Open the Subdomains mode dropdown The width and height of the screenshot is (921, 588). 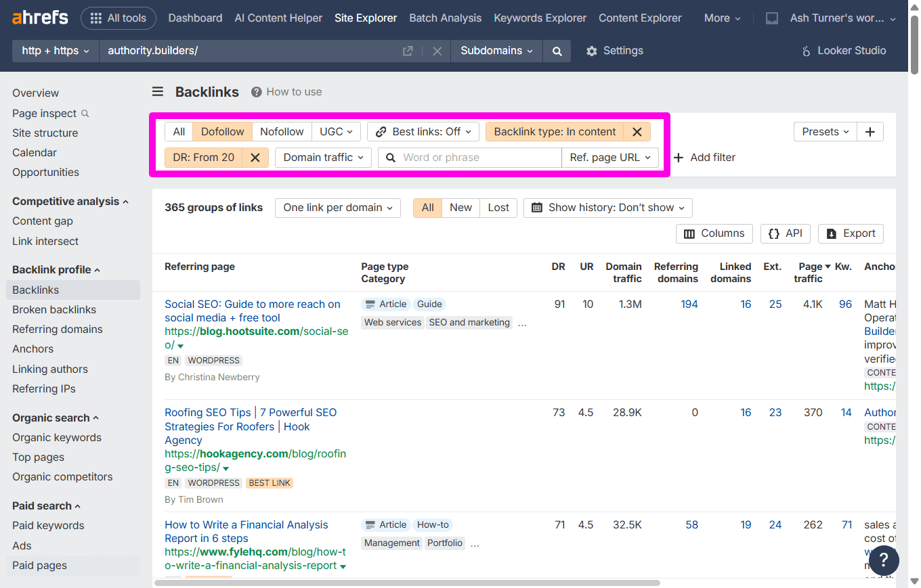tap(496, 51)
